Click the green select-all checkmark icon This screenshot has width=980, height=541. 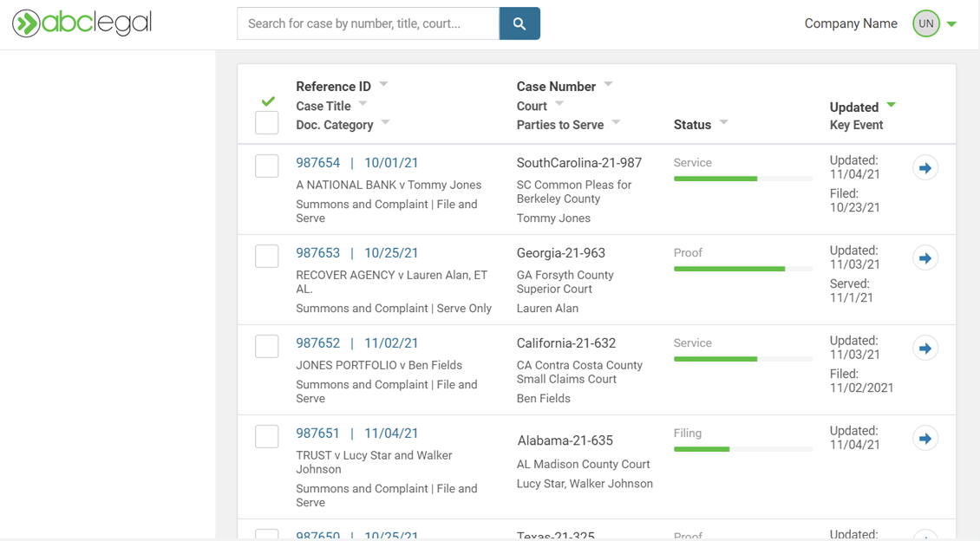[268, 101]
